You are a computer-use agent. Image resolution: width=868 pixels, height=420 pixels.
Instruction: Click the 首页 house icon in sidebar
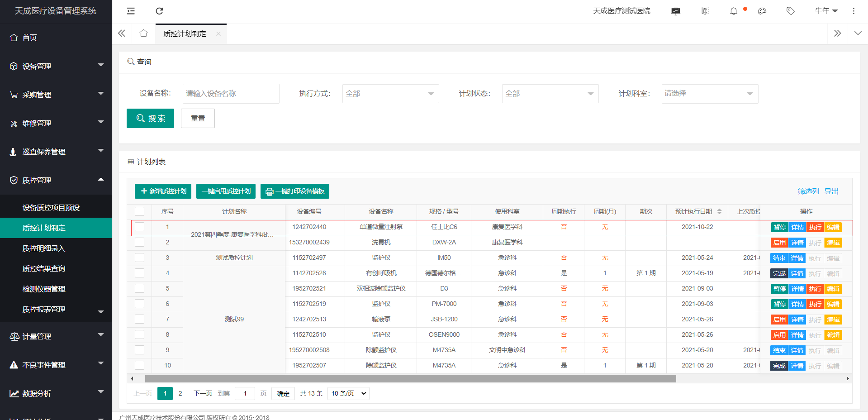click(x=14, y=38)
